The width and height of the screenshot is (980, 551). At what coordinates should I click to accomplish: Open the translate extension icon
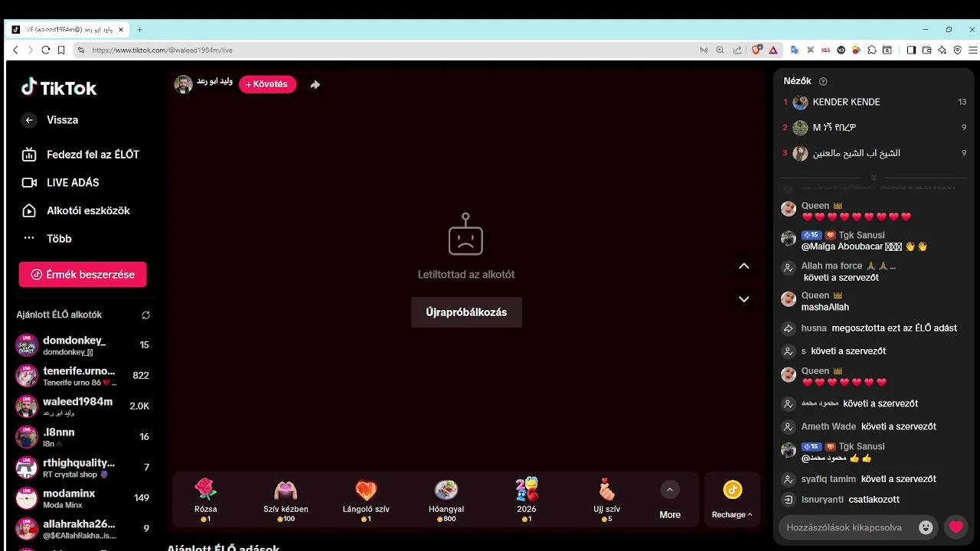pos(795,50)
